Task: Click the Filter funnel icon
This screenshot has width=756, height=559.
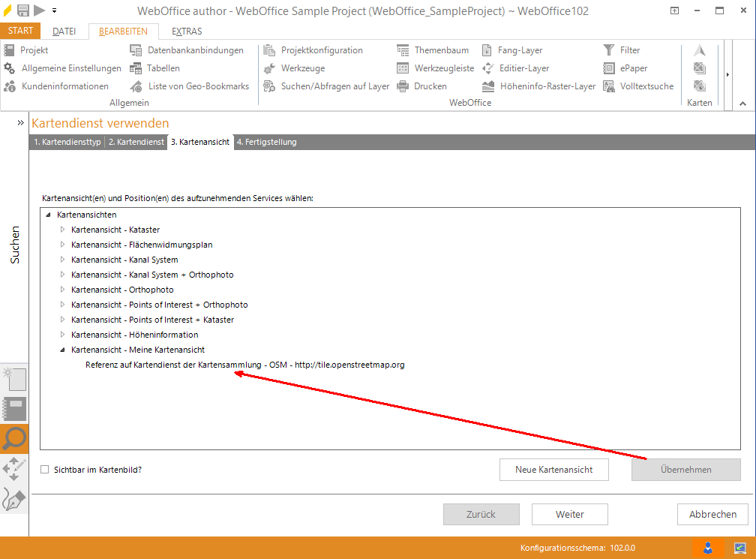Action: [609, 50]
